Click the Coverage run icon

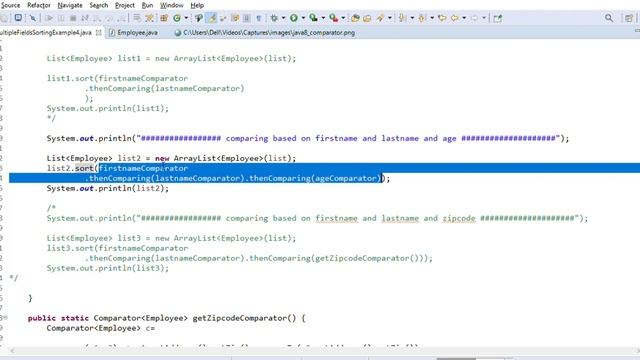tap(313, 18)
